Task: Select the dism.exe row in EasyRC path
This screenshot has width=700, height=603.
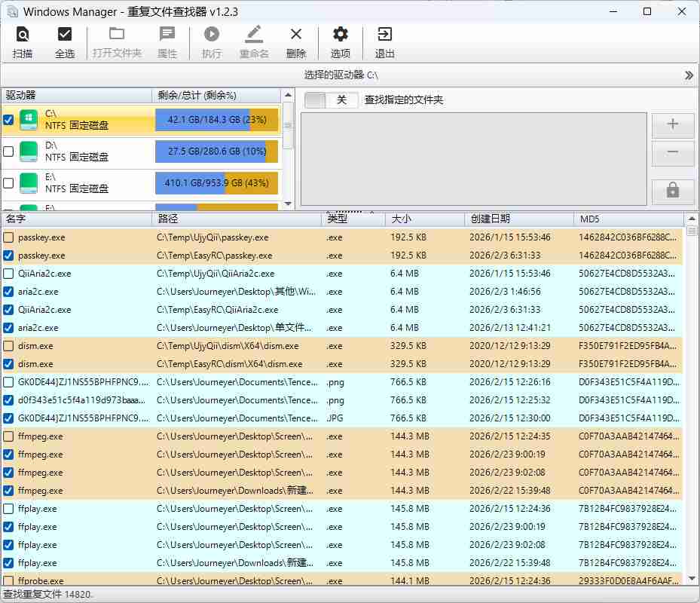Action: [226, 364]
